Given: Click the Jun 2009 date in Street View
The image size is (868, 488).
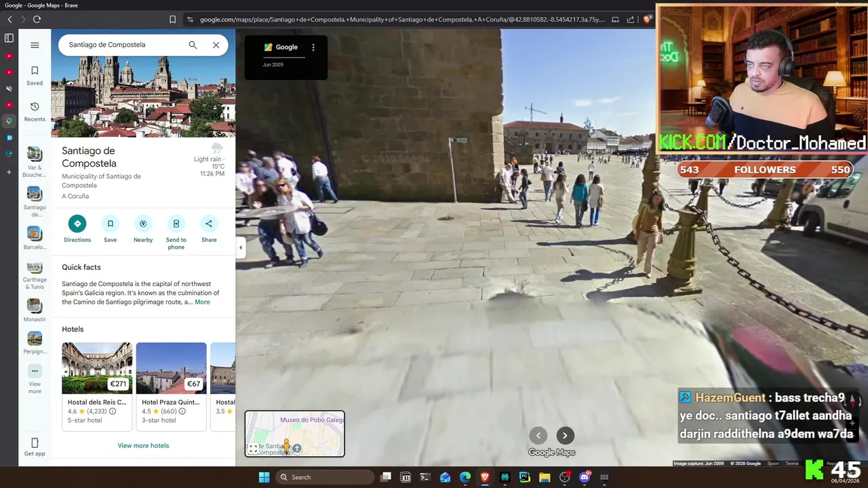Looking at the screenshot, I should click(273, 65).
